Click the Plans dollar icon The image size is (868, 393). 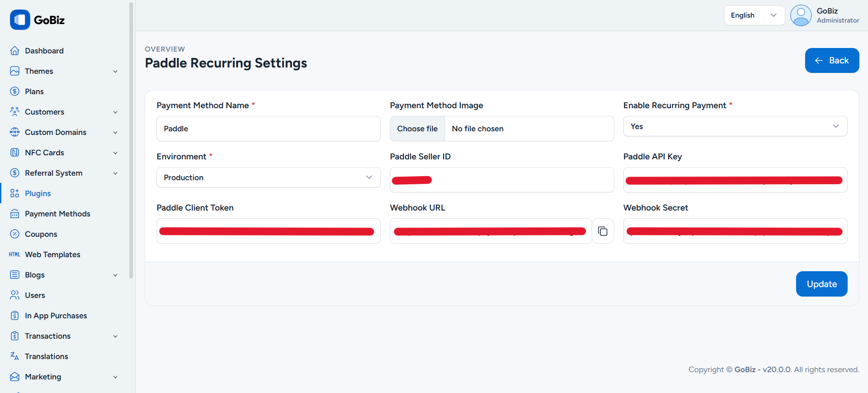coord(15,91)
